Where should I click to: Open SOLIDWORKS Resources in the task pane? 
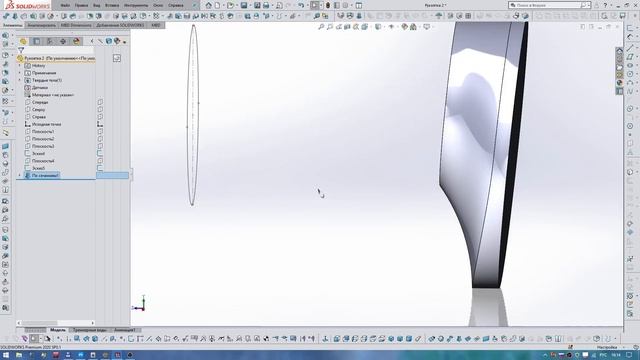(x=620, y=51)
